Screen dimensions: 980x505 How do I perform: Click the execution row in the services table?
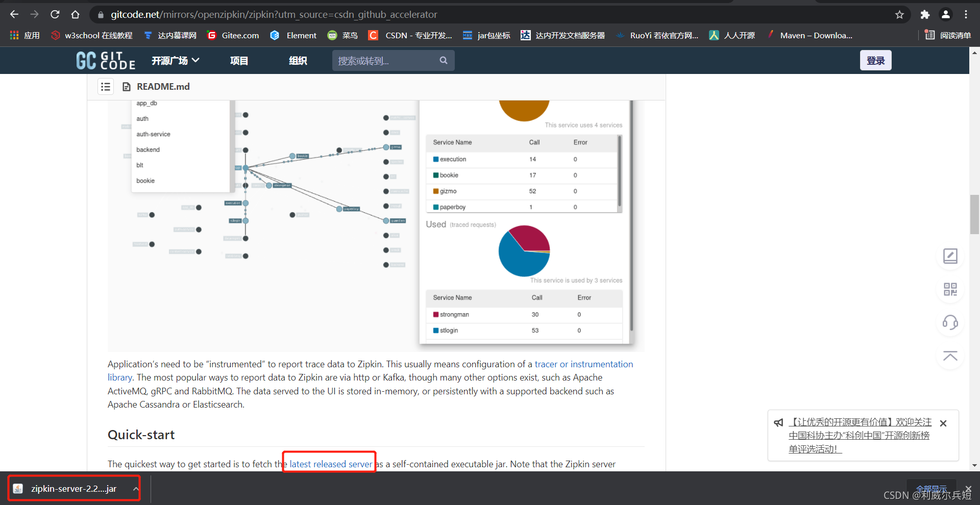click(x=522, y=159)
